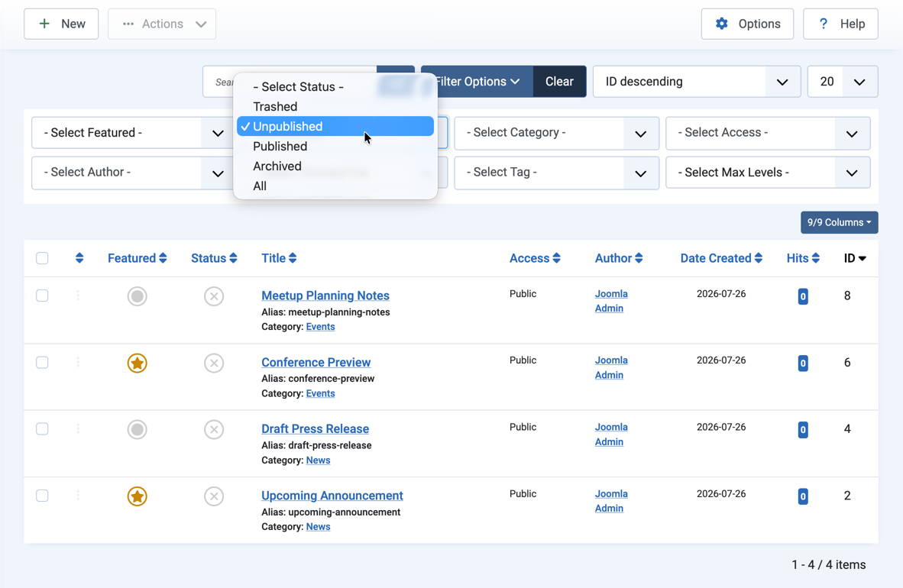Viewport: 903px width, 588px height.
Task: Open the Select Featured dropdown
Action: pyautogui.click(x=134, y=133)
